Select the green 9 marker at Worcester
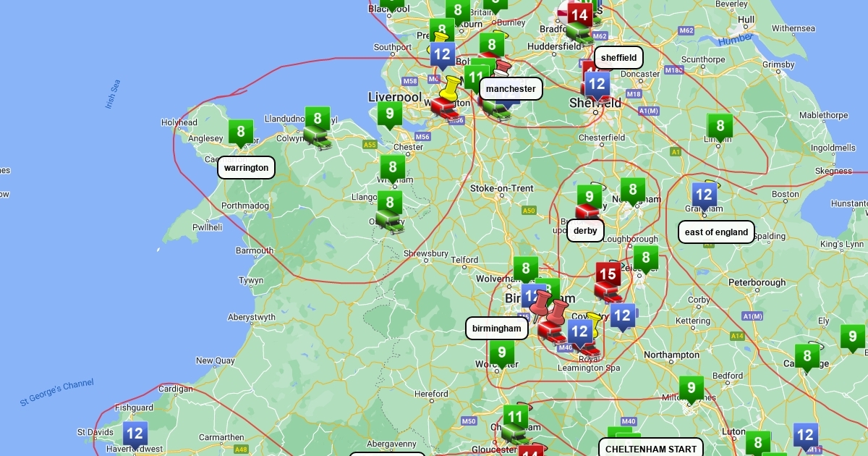 pos(501,353)
